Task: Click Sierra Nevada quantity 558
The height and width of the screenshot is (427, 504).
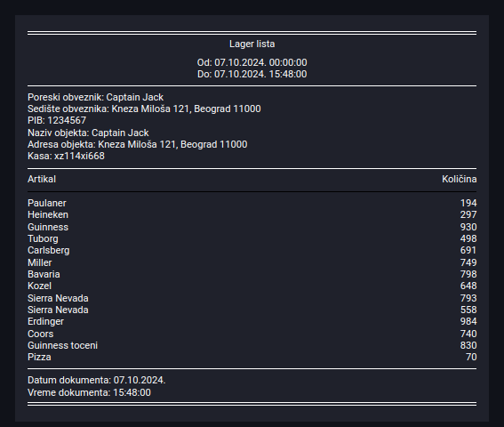Action: point(468,310)
